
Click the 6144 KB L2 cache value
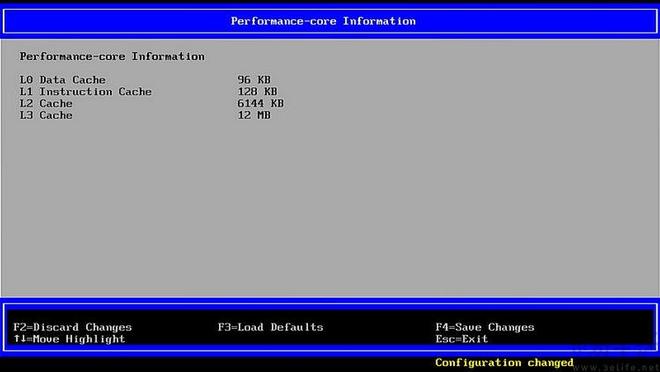click(x=261, y=104)
